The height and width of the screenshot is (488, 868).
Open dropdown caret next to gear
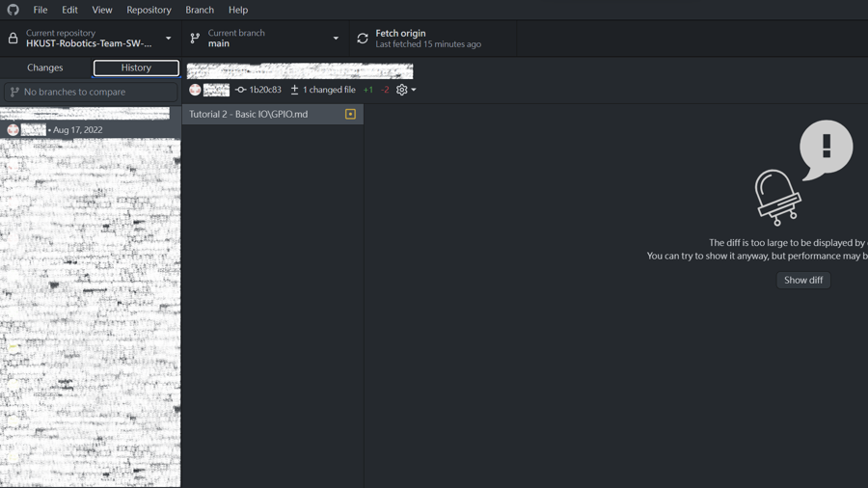click(414, 90)
